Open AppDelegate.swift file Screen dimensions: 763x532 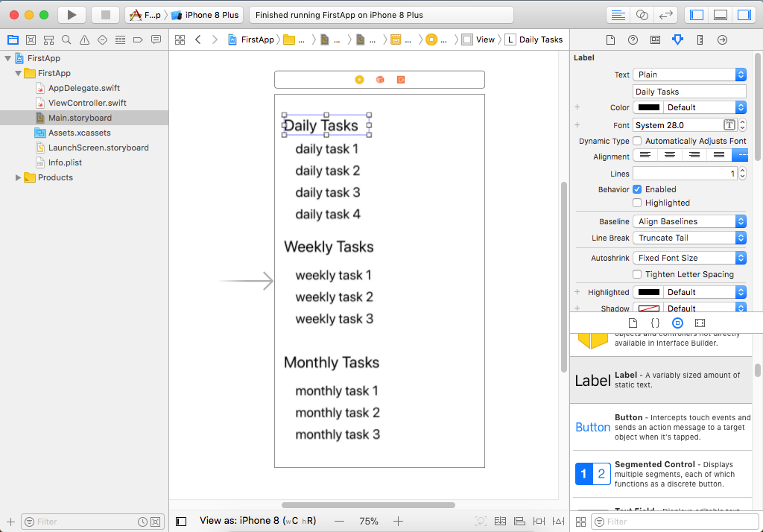tap(83, 88)
